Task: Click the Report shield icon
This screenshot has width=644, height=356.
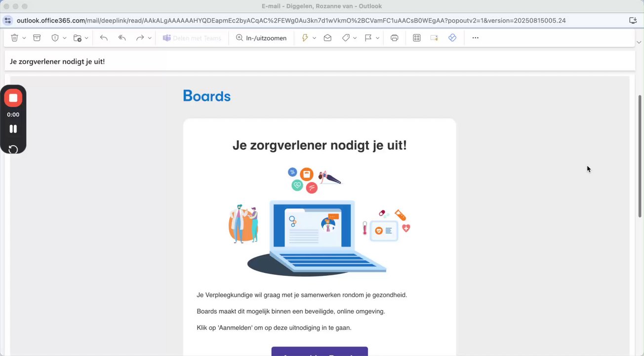Action: (x=55, y=38)
